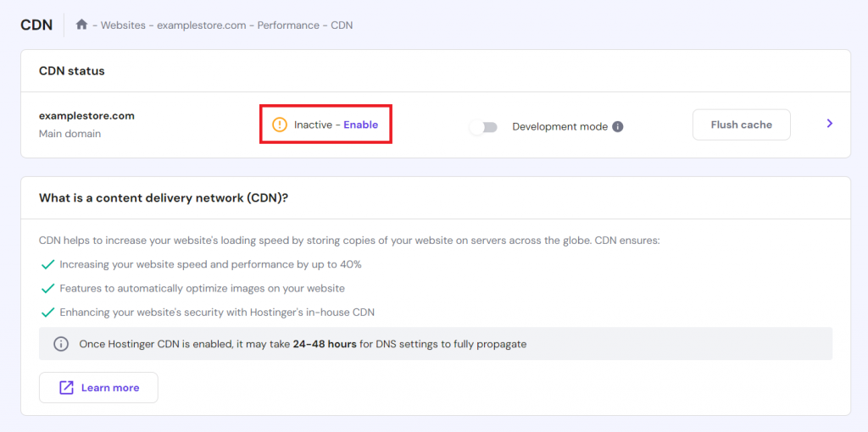Click the Enable link to activate CDN
Viewport: 868px width, 432px height.
(360, 125)
